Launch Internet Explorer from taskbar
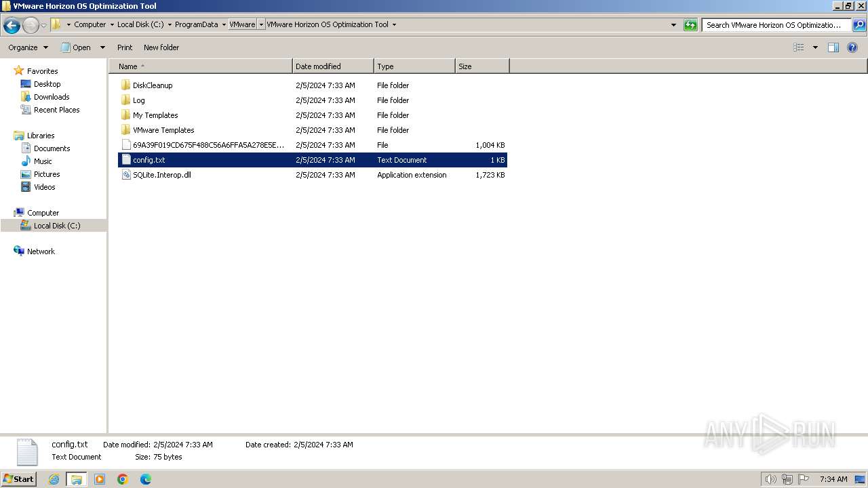The image size is (868, 488). [x=54, y=479]
